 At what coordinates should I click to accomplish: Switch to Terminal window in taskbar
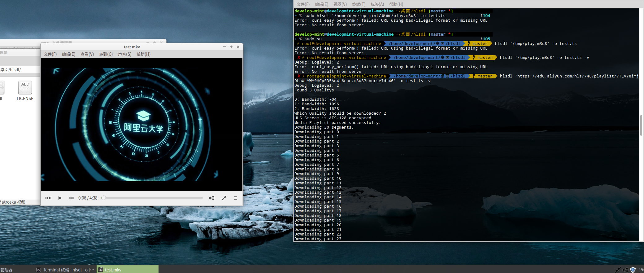click(65, 270)
